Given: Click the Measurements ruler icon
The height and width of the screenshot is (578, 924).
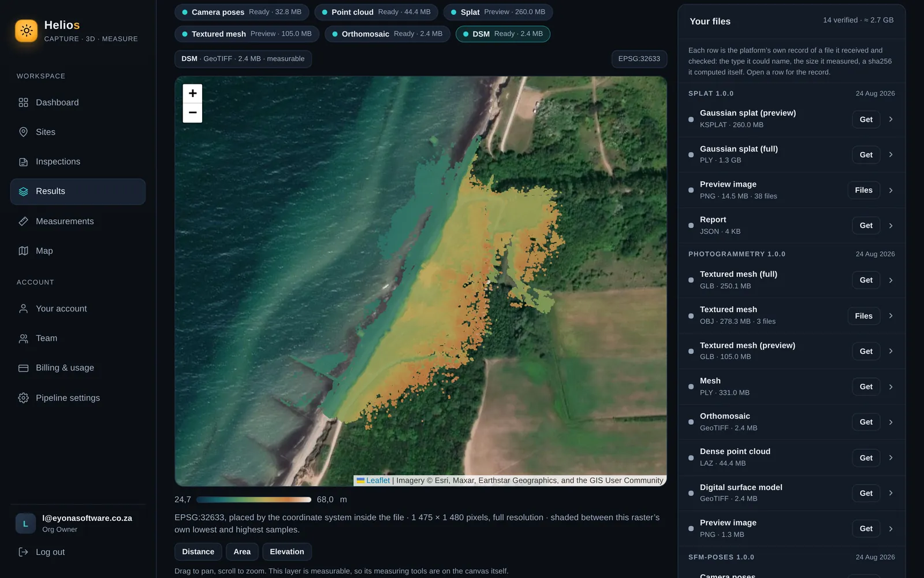Looking at the screenshot, I should 23,221.
